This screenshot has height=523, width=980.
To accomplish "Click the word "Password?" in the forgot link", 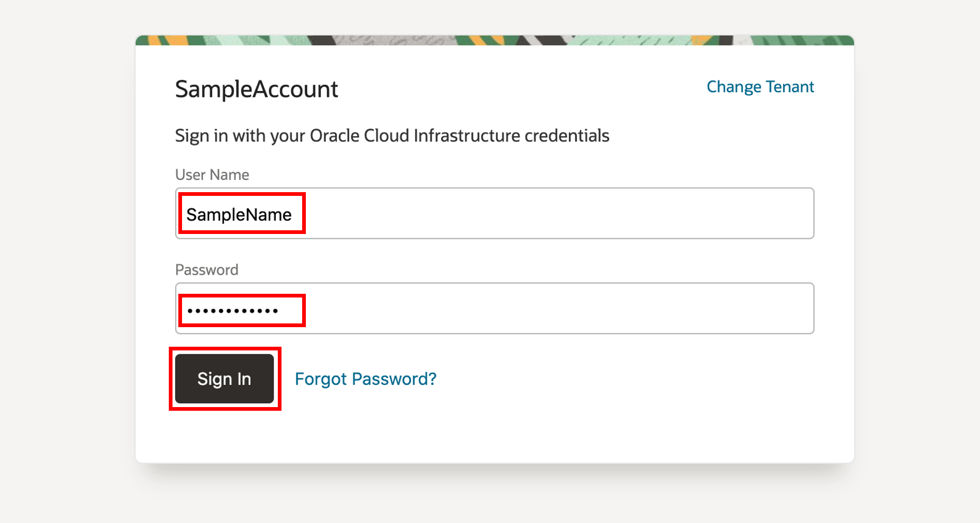I will 394,379.
